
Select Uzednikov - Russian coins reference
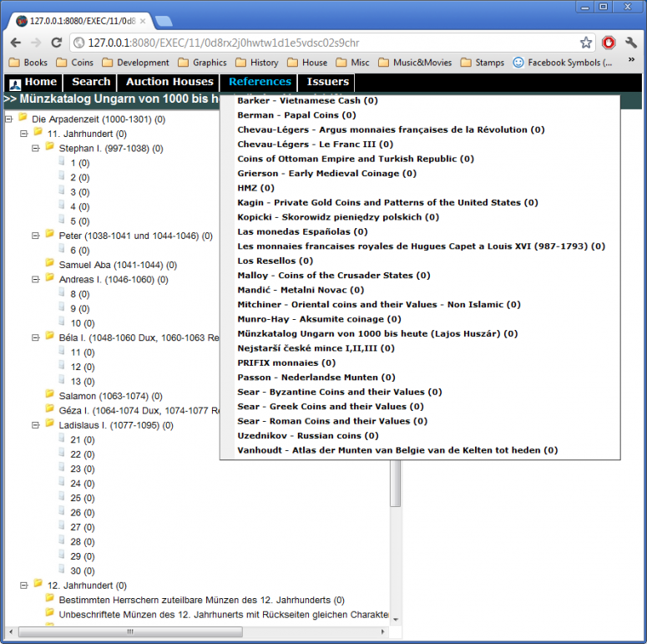308,435
